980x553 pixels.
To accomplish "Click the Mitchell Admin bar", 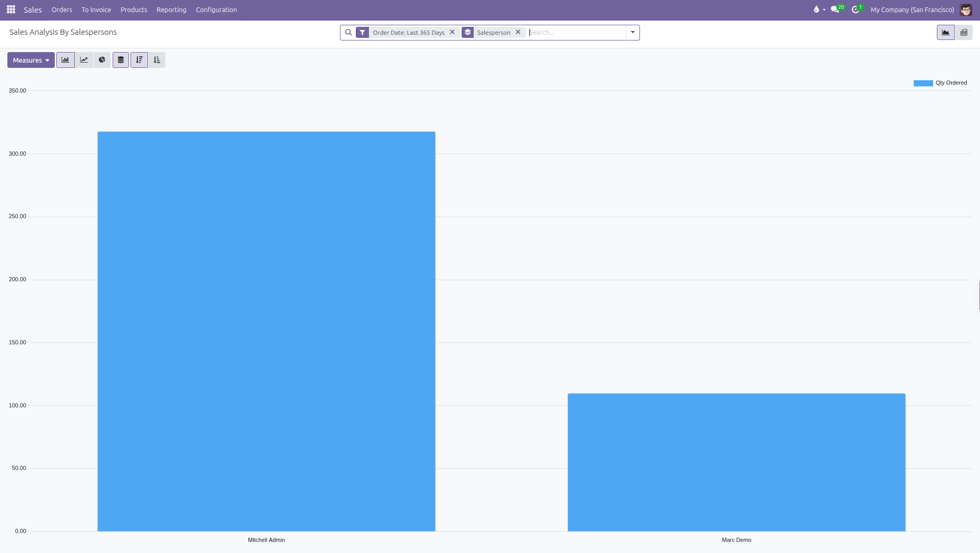I will pos(266,331).
